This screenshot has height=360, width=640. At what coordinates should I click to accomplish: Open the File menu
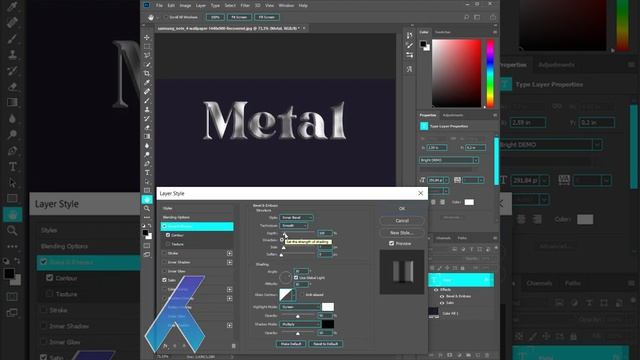tap(159, 6)
